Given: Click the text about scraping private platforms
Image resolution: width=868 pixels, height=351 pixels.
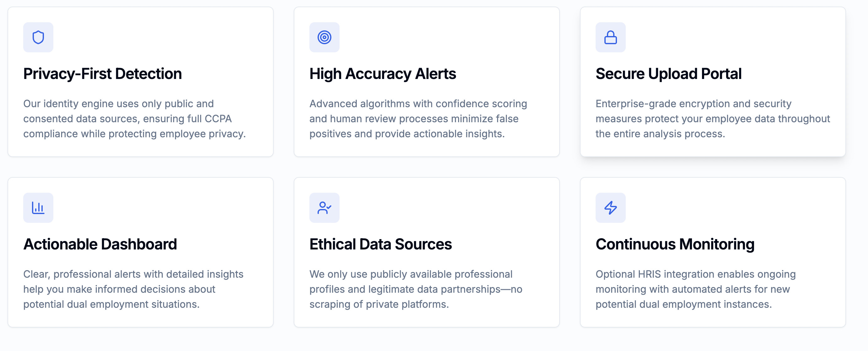Looking at the screenshot, I should 416,289.
